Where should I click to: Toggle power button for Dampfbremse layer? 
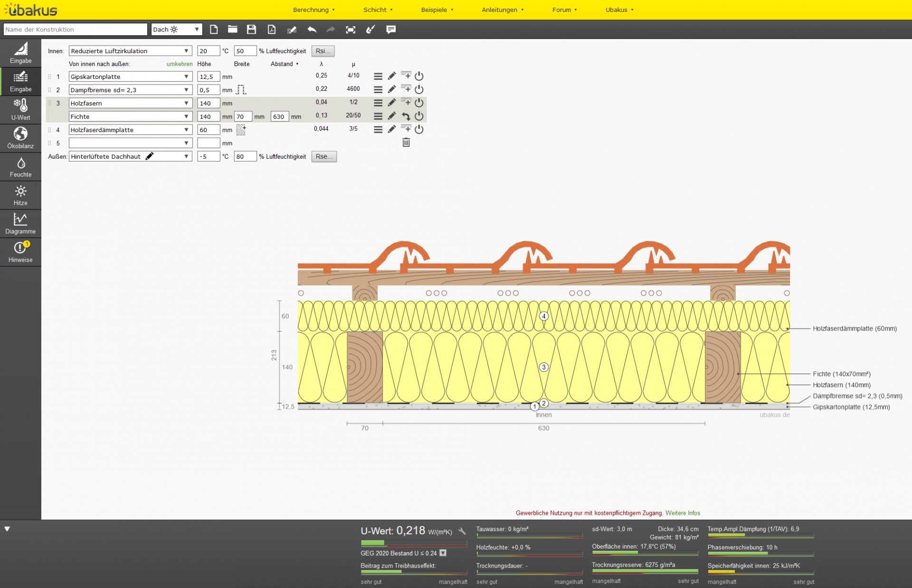click(419, 89)
